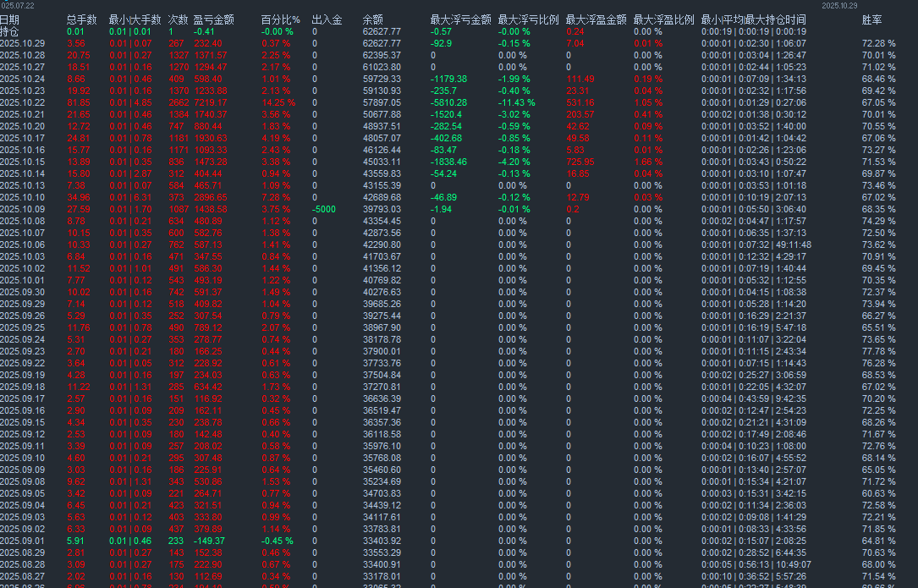This screenshot has height=588, width=918.
Task: Click the 最大浮盈金额 column header
Action: pyautogui.click(x=596, y=20)
